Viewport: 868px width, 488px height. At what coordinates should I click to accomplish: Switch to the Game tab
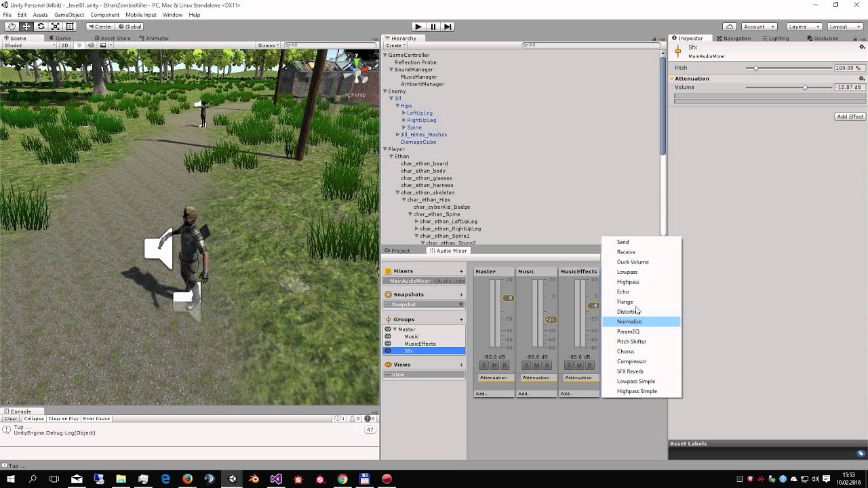coord(62,39)
